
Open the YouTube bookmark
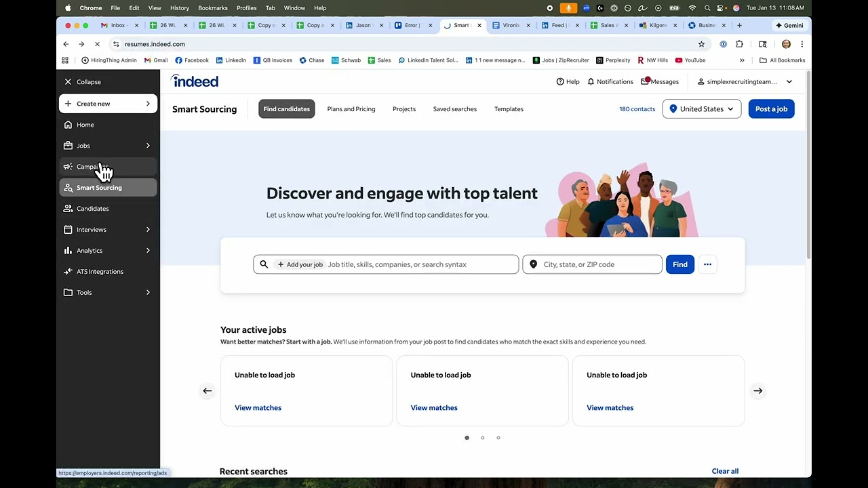coord(690,60)
